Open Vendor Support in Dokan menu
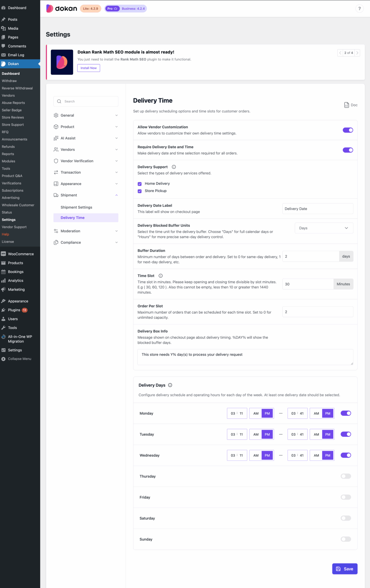 tap(14, 227)
